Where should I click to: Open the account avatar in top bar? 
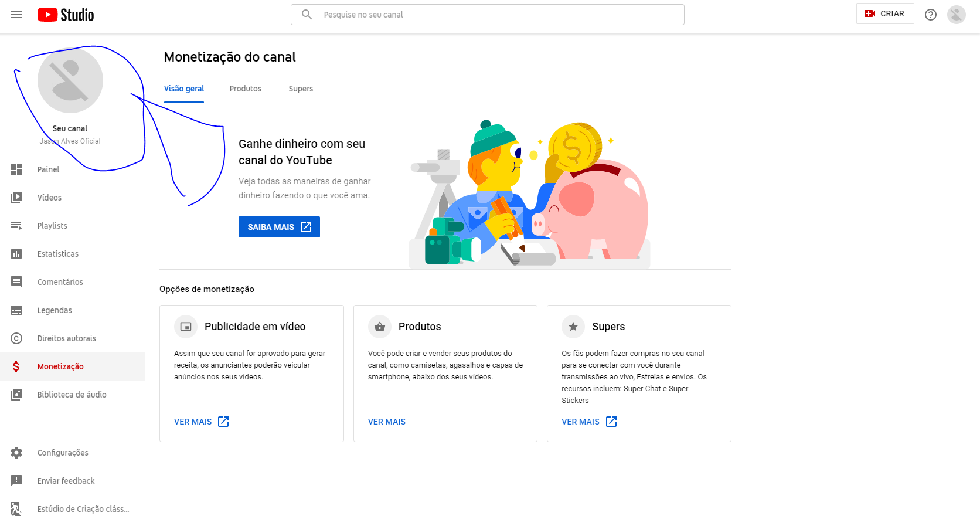click(x=957, y=15)
